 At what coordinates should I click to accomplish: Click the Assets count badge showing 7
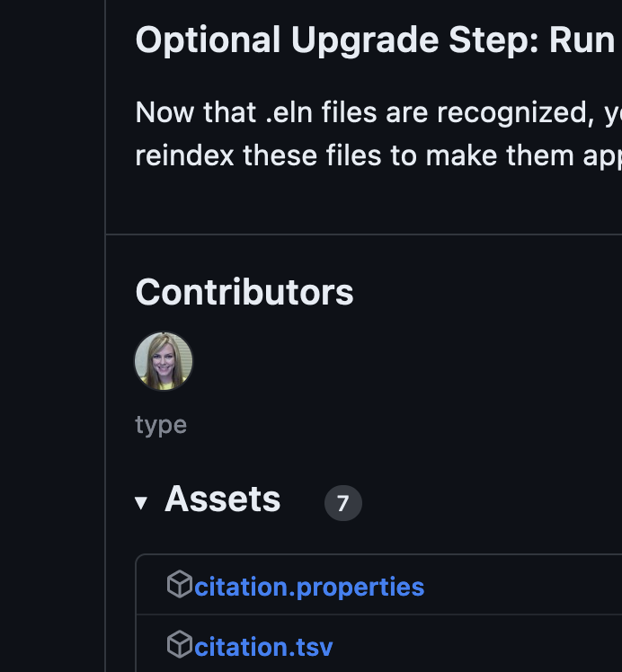pos(342,503)
